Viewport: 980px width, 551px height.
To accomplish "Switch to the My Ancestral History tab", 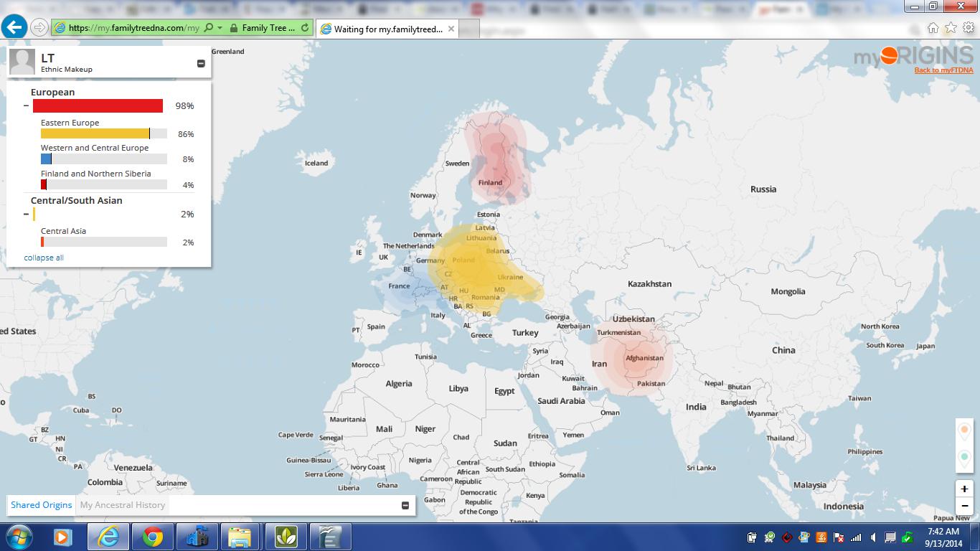I will tap(122, 505).
